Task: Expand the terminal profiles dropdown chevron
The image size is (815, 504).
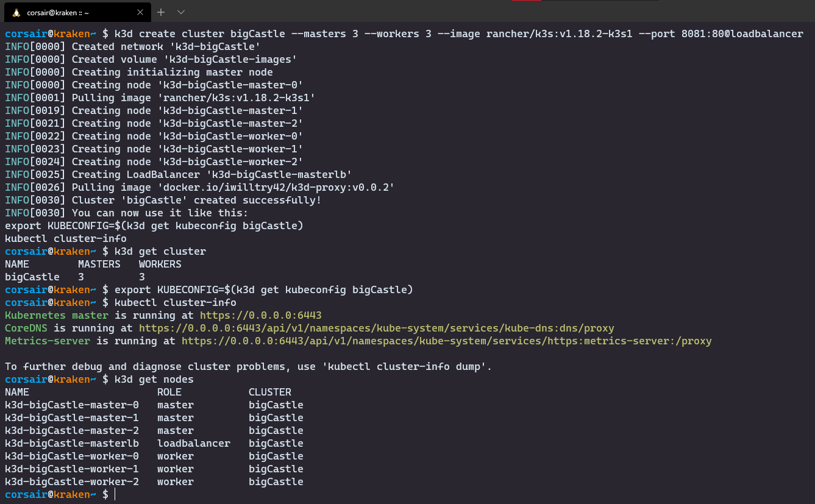Action: [181, 12]
